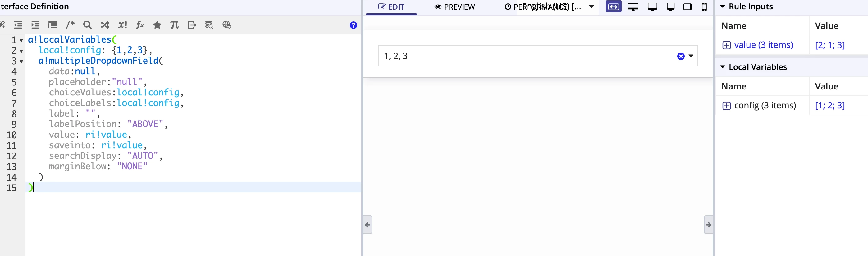Click the local!config declaration on line 2

point(70,50)
